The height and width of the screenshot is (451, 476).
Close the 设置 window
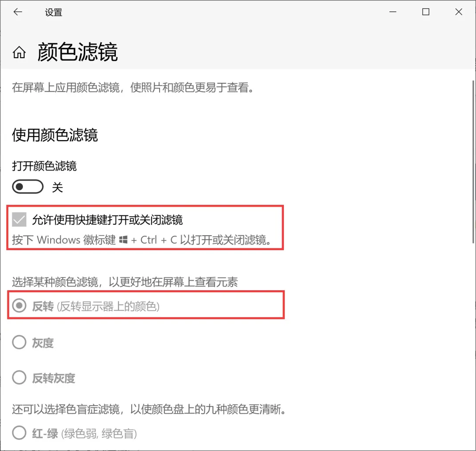458,12
